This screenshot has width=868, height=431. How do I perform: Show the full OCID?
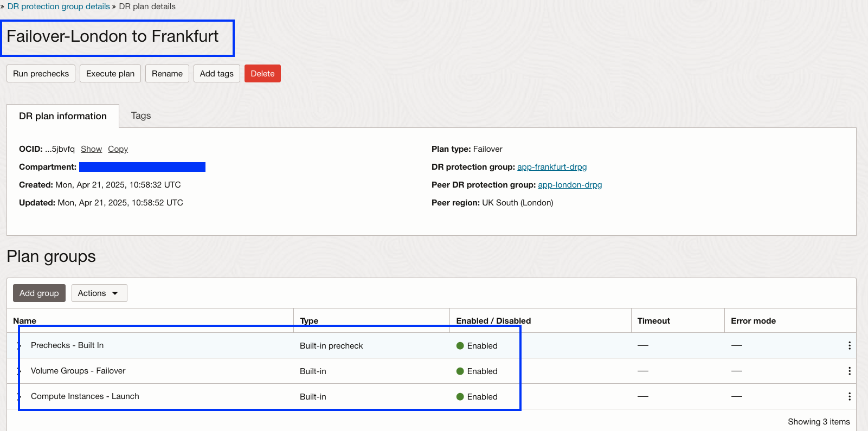click(91, 149)
